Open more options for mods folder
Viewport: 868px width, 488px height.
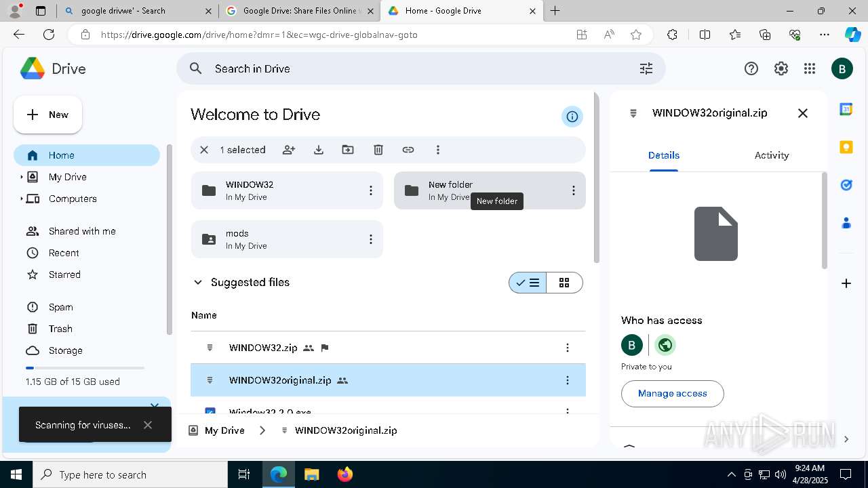point(370,239)
